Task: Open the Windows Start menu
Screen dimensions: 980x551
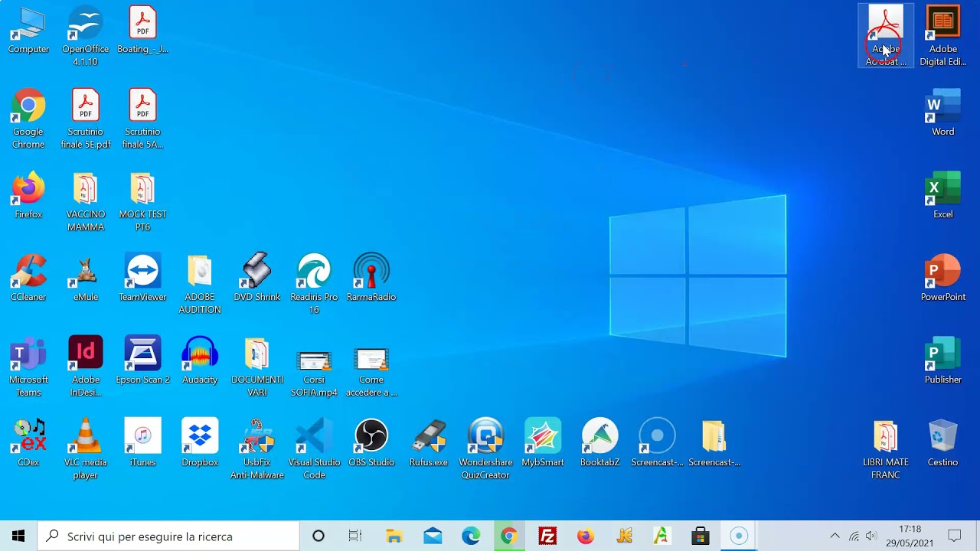Action: point(18,536)
